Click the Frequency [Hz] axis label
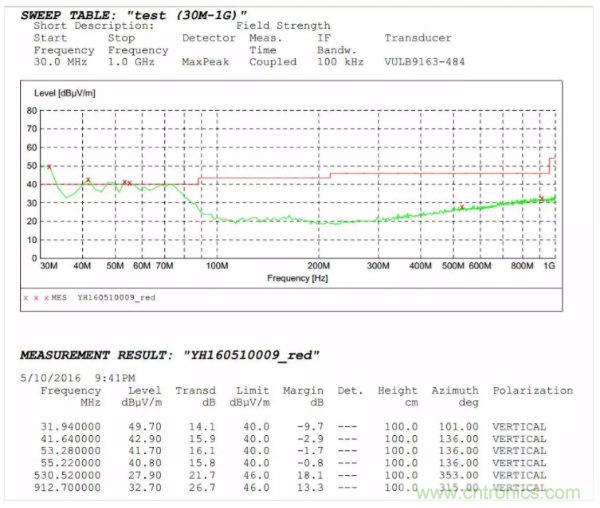This screenshot has width=600, height=508. tap(297, 278)
